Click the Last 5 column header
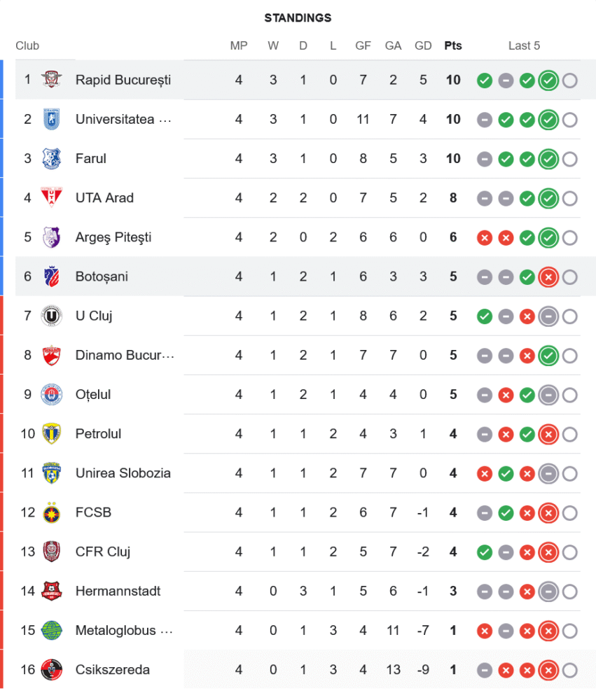The width and height of the screenshot is (596, 700). pos(524,46)
